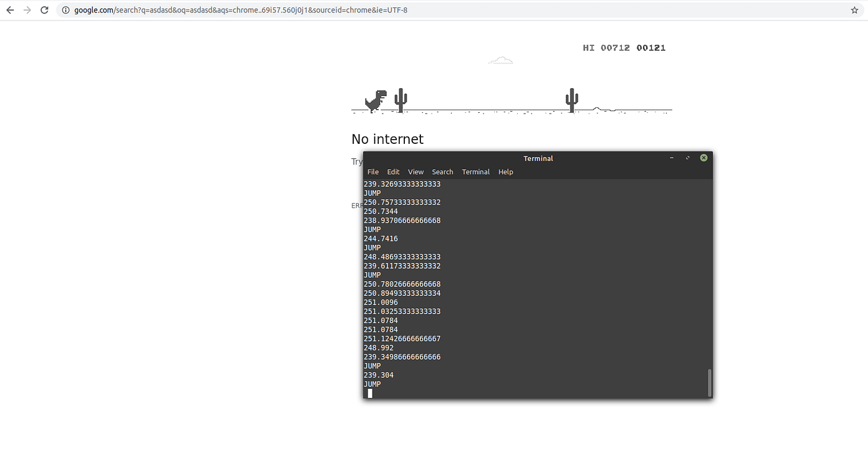The width and height of the screenshot is (868, 454).
Task: Reload the page with the refresh icon
Action: pos(44,10)
